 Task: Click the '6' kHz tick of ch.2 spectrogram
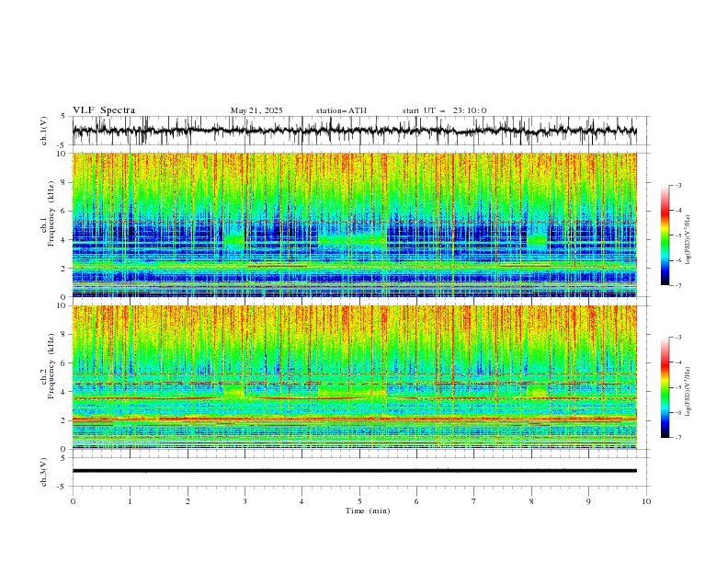(x=65, y=362)
